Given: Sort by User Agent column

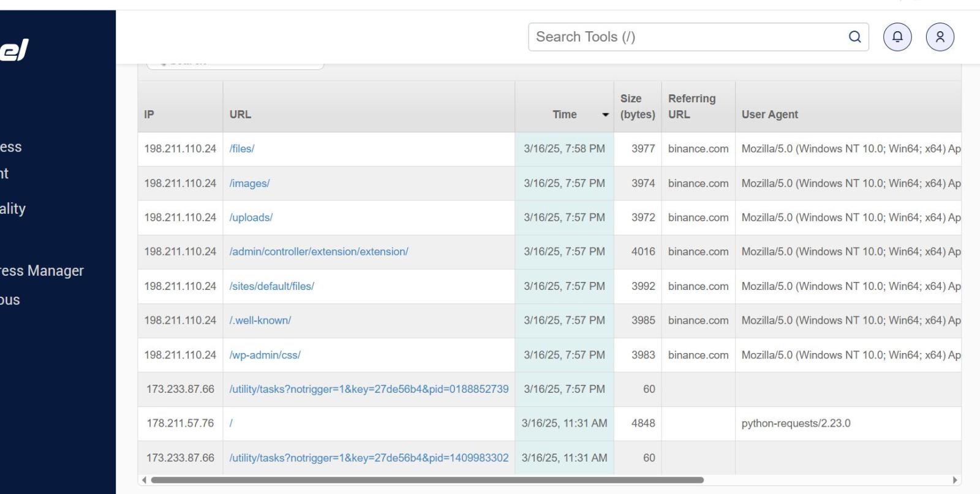Looking at the screenshot, I should [769, 115].
